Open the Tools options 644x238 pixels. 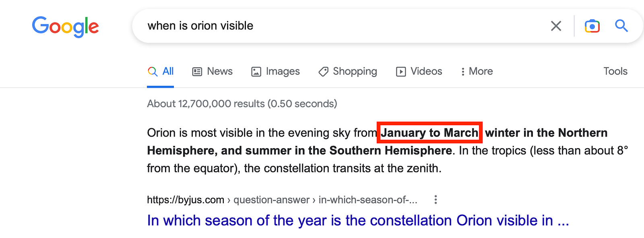(x=615, y=71)
